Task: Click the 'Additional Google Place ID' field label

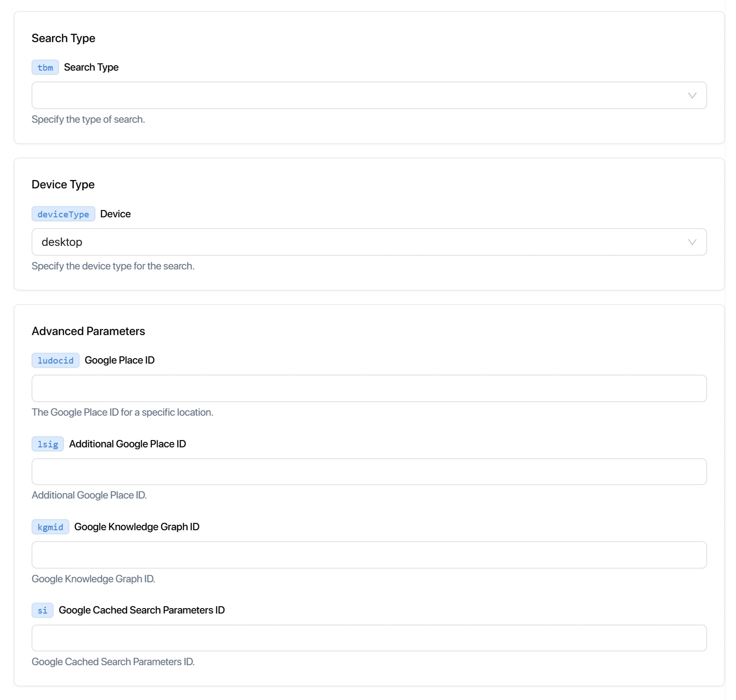Action: coord(127,444)
